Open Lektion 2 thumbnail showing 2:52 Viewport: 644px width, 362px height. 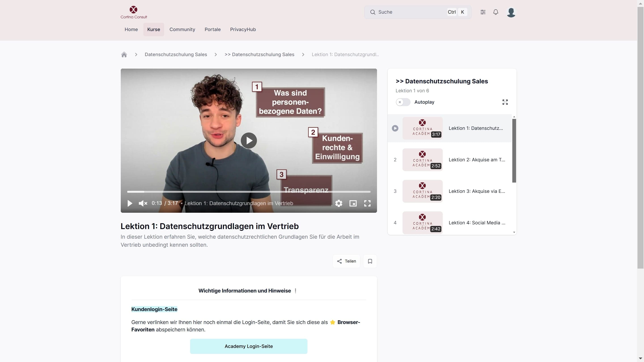tap(422, 160)
